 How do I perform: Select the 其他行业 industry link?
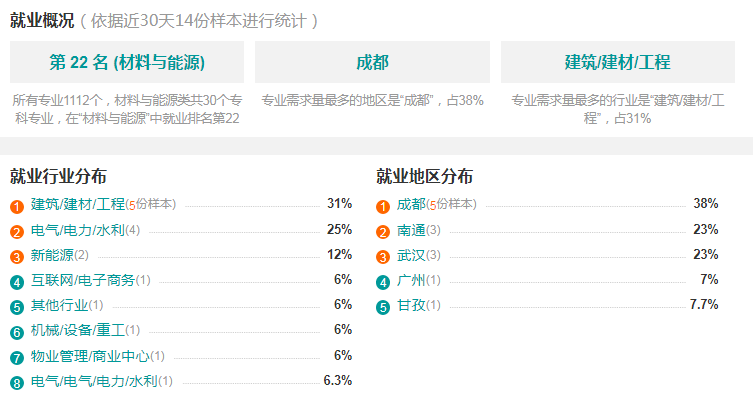click(x=60, y=305)
